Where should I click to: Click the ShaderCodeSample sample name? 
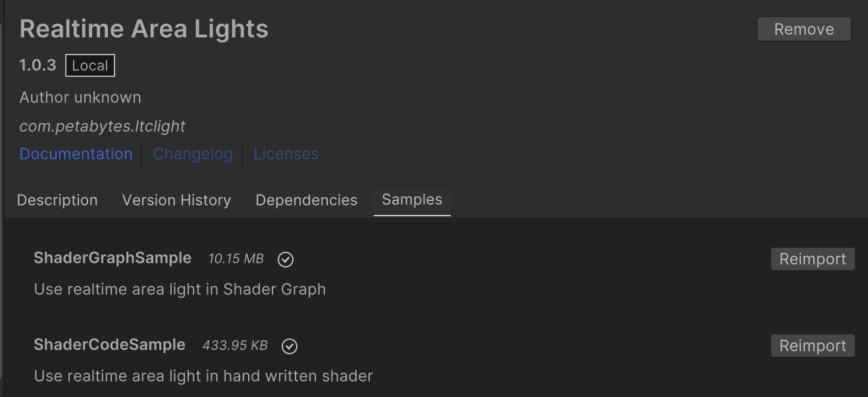click(x=109, y=345)
